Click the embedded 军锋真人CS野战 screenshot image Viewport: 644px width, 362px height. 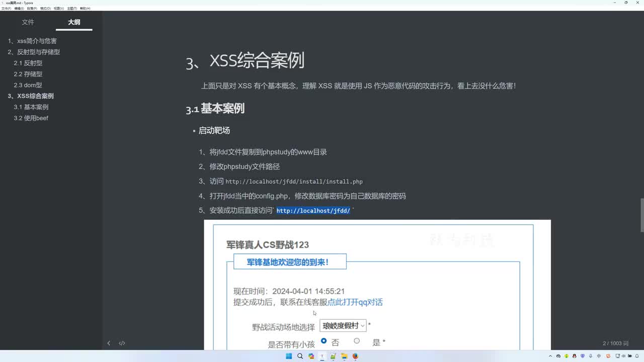pos(377,285)
